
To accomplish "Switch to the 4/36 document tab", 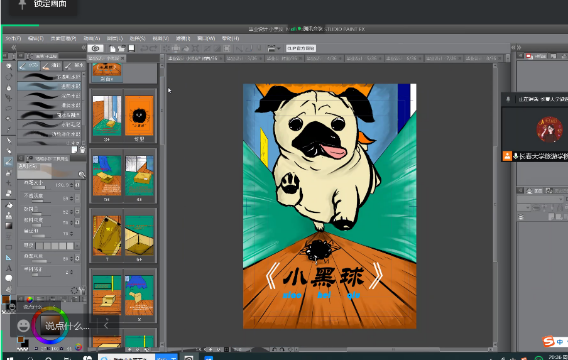I will (x=324, y=58).
